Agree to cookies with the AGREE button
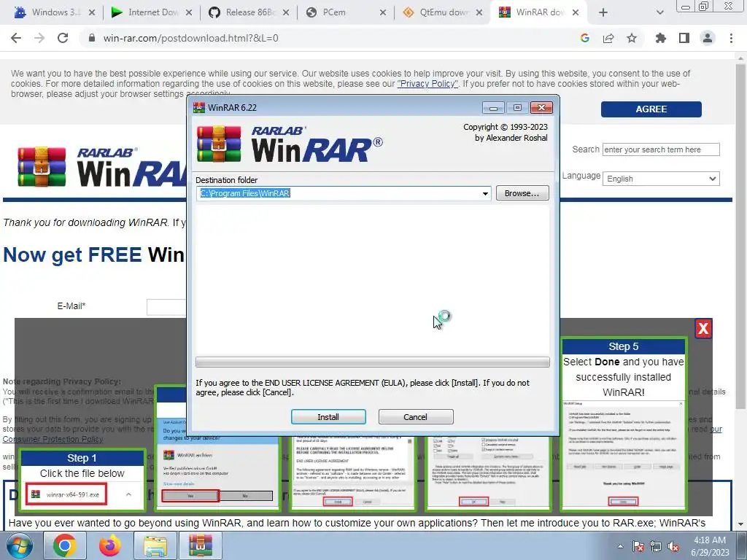747x560 pixels. (x=651, y=109)
